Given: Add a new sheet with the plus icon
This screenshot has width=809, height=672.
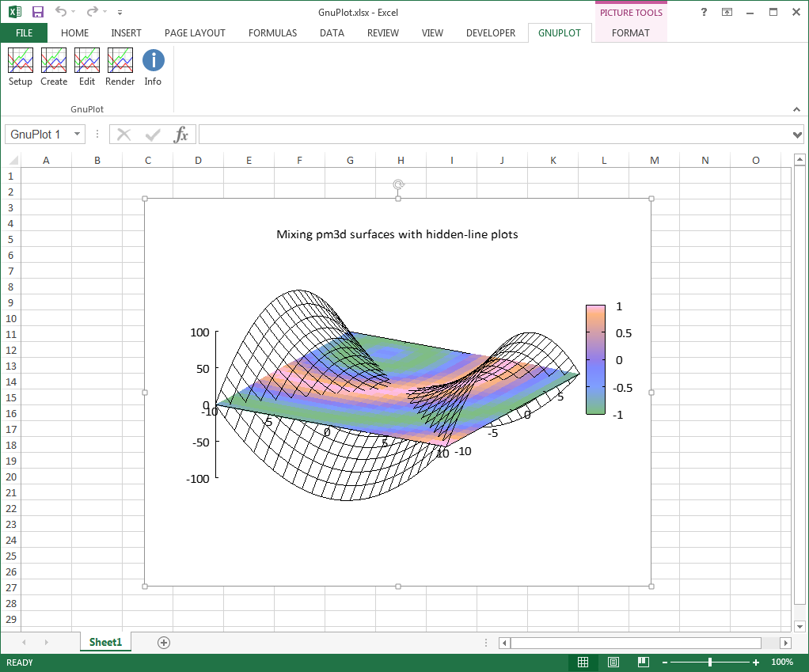Looking at the screenshot, I should tap(164, 642).
